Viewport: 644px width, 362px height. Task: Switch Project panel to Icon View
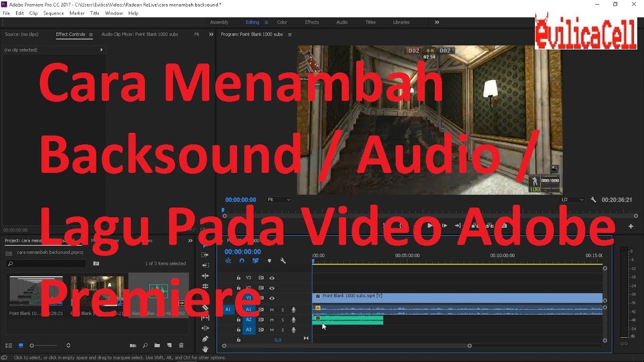coord(21,345)
